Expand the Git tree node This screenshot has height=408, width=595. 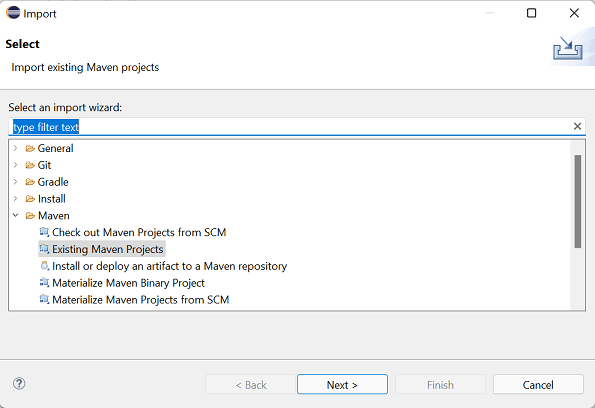coord(16,165)
